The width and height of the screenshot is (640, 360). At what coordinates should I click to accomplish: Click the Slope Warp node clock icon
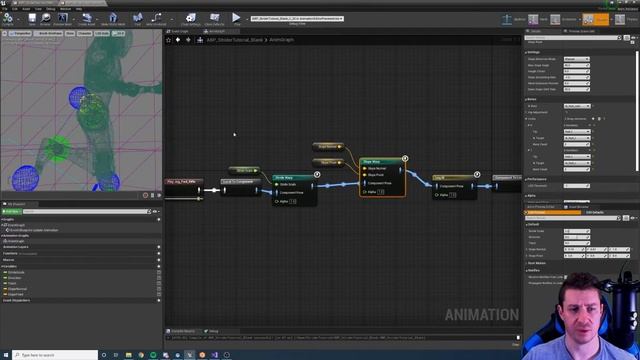point(405,158)
